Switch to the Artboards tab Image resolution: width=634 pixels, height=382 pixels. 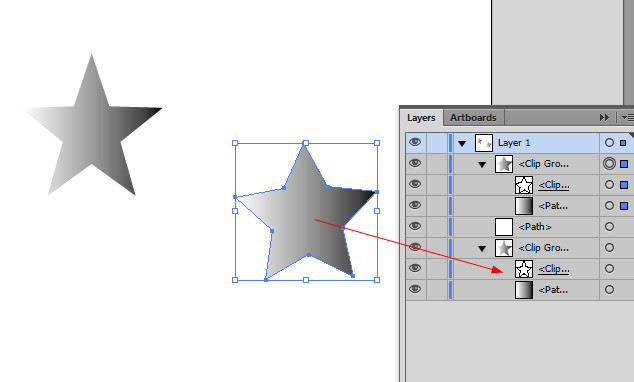click(473, 118)
